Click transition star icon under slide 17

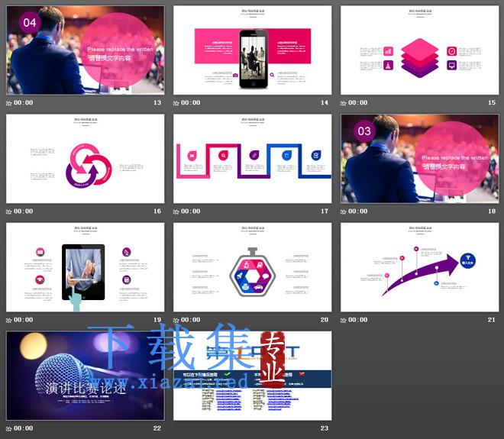pyautogui.click(x=176, y=211)
